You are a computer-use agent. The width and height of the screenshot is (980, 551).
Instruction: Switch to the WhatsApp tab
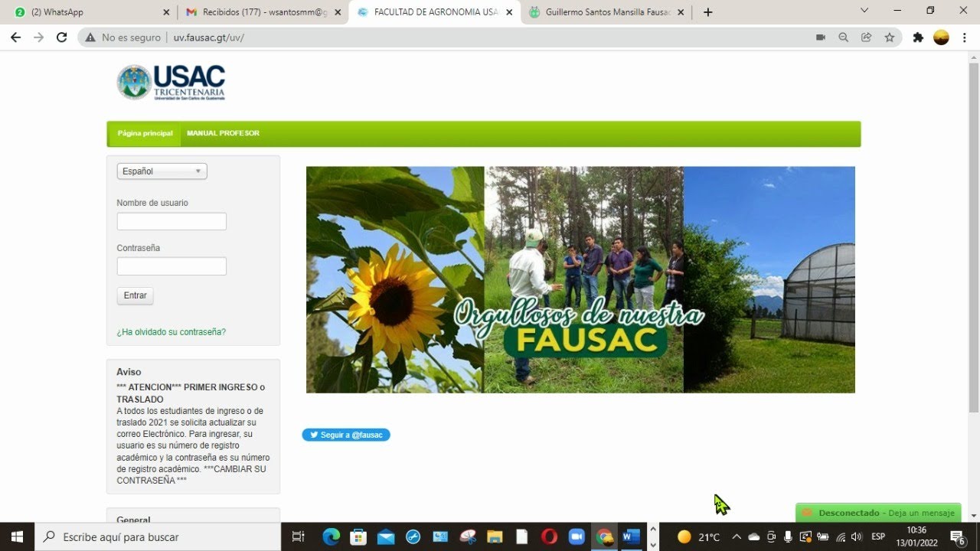tap(90, 12)
